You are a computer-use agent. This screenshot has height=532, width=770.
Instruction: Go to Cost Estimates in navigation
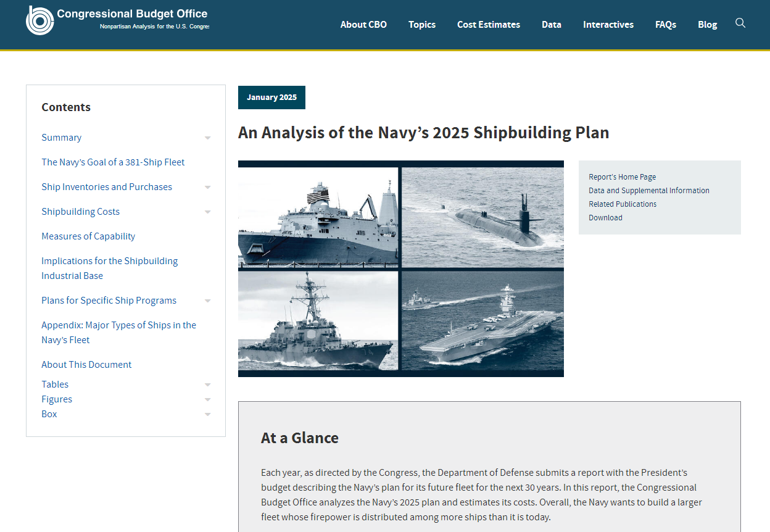(489, 25)
